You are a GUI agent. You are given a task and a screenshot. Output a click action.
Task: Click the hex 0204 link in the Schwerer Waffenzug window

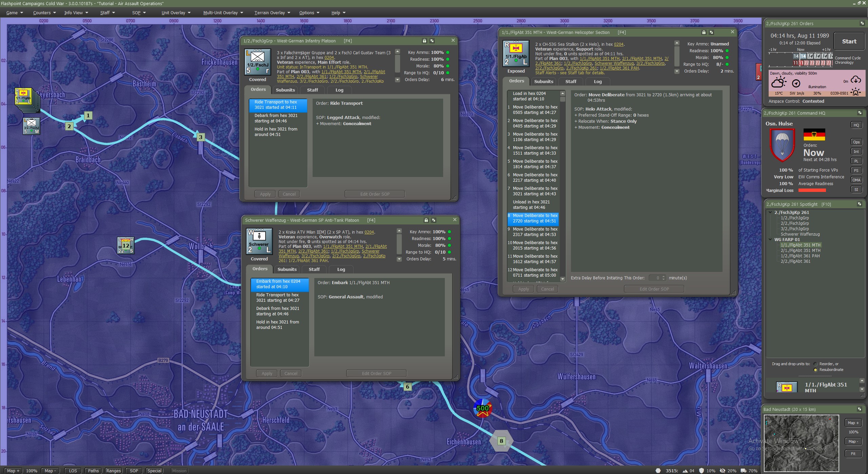369,232
